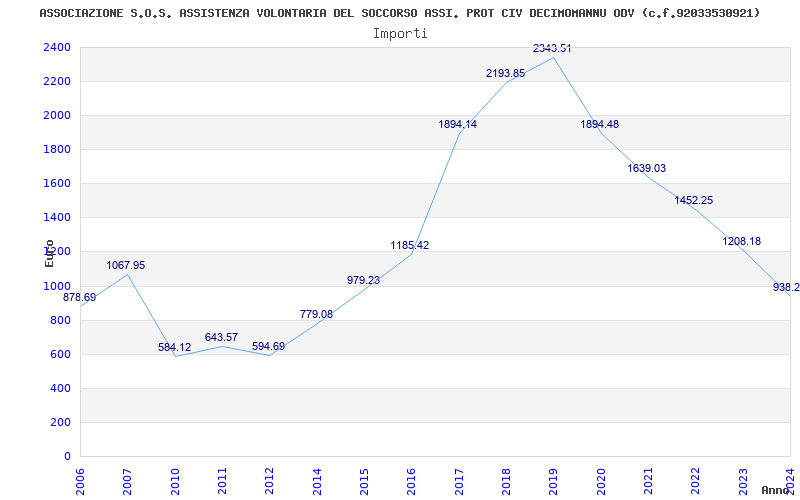Click the x-axis year 2018
Screen dimensions: 800x500
click(x=506, y=482)
